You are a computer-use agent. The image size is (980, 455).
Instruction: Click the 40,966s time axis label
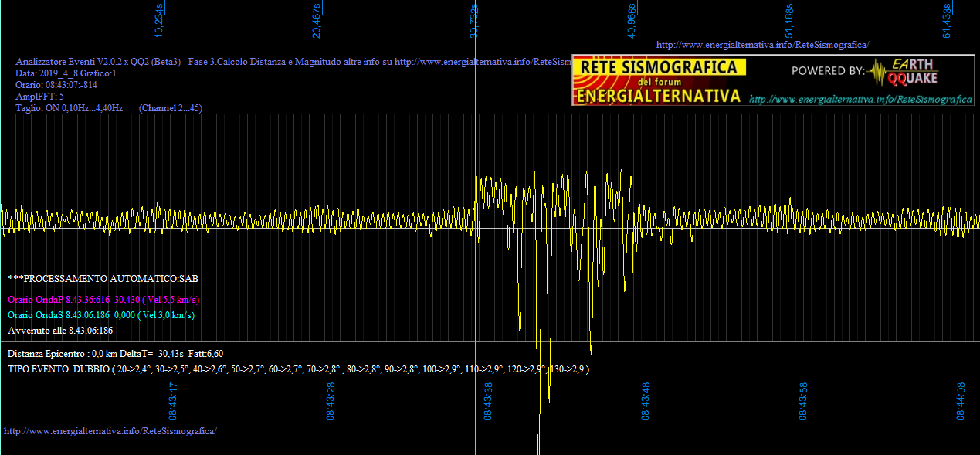coord(632,21)
